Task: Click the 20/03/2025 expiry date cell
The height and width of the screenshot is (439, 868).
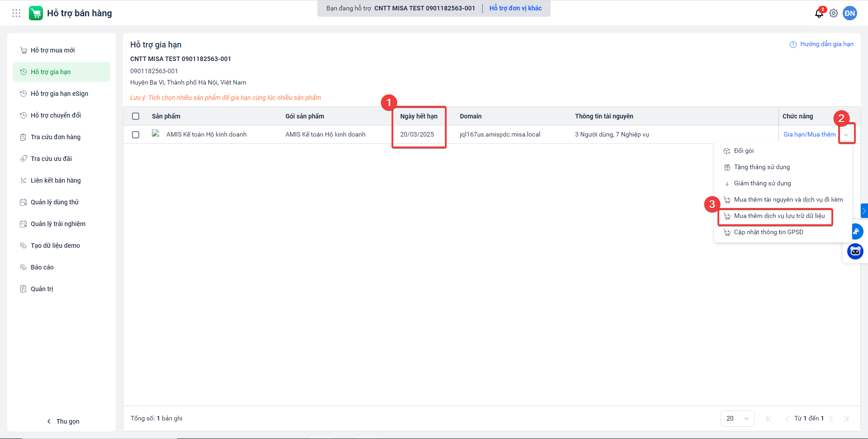Action: coord(417,135)
